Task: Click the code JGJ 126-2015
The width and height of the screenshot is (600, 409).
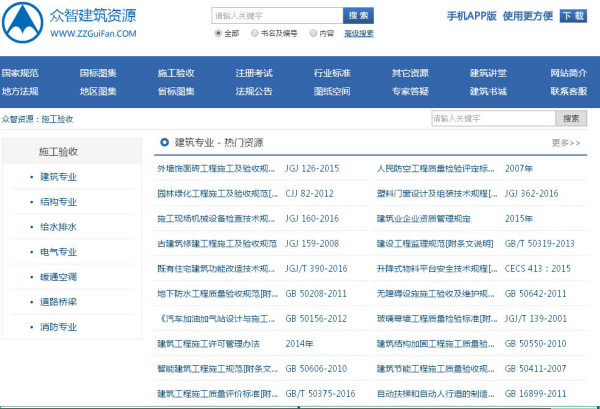Action: tap(312, 168)
